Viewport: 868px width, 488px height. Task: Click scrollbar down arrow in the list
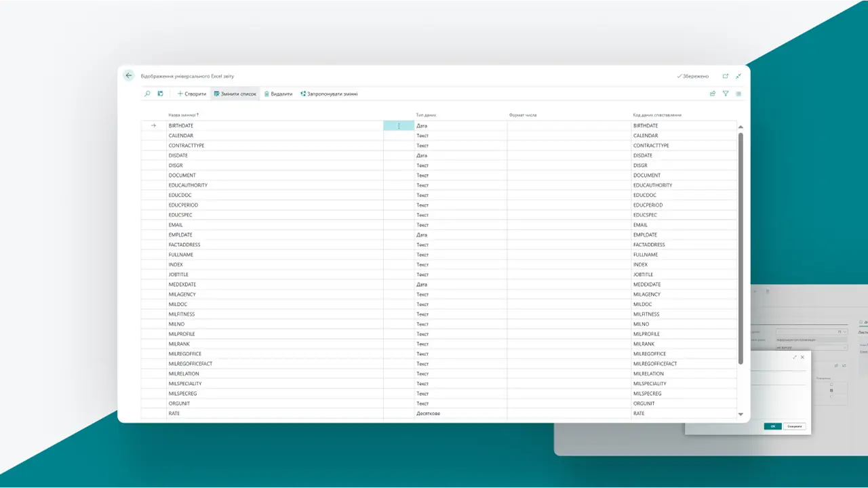(x=741, y=414)
